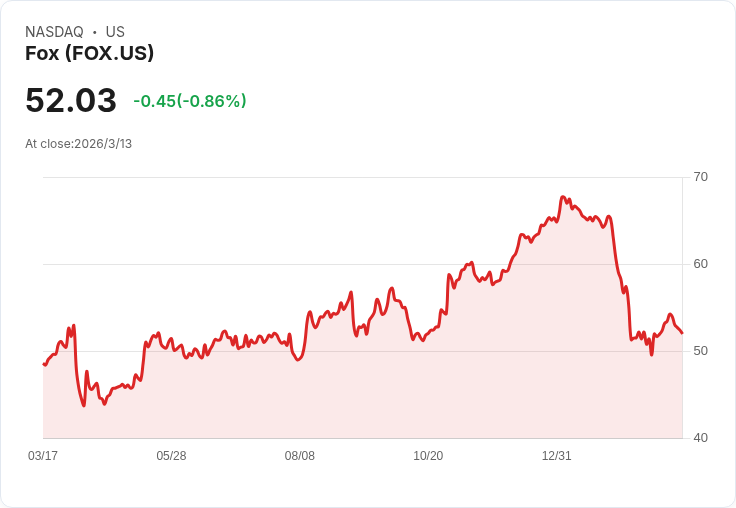The height and width of the screenshot is (508, 736).
Task: Click the green -0.45(-0.86%) change value
Action: click(x=190, y=101)
